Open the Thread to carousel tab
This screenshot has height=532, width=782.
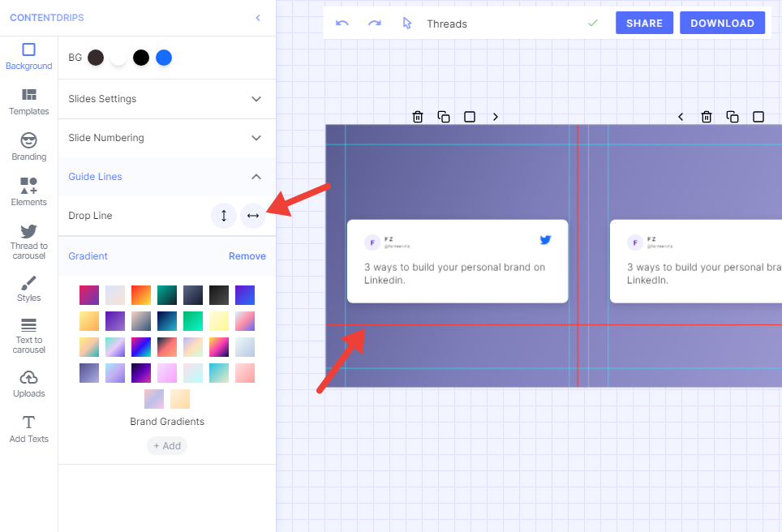[29, 242]
